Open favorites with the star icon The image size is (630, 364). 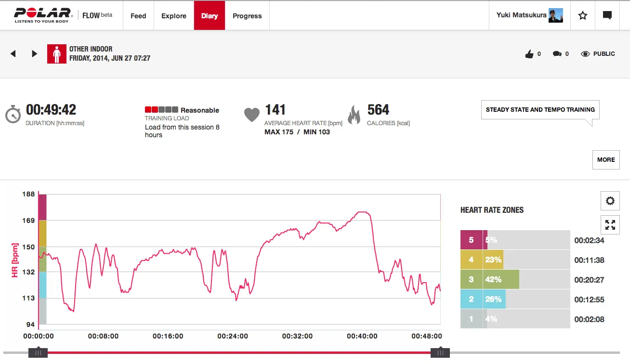[x=583, y=15]
